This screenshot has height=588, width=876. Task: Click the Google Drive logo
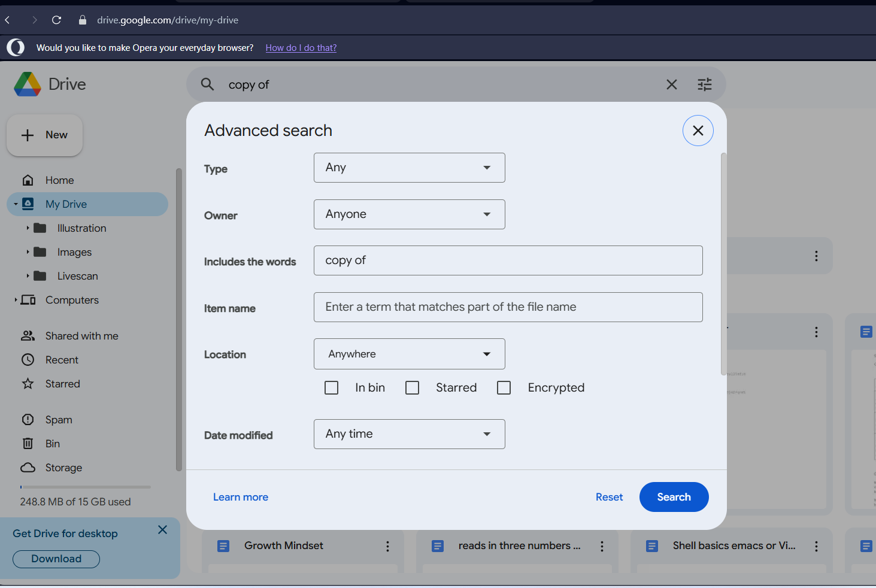(28, 84)
